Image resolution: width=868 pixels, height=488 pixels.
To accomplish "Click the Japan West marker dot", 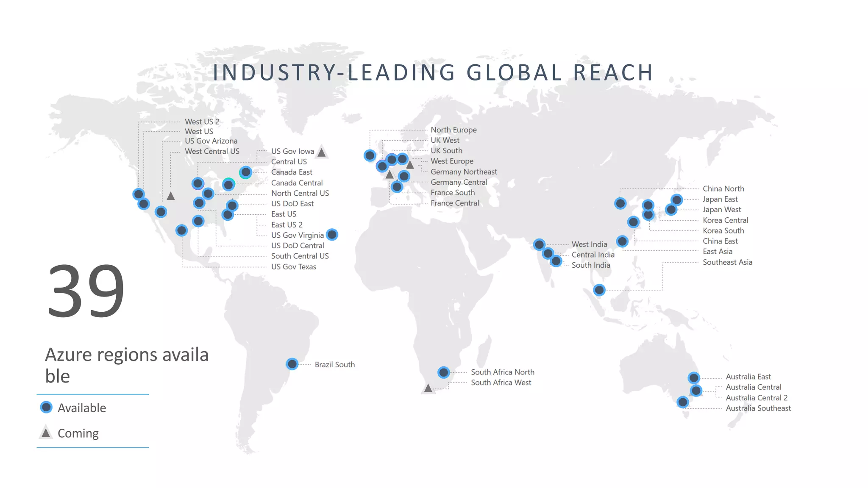I will (x=671, y=209).
